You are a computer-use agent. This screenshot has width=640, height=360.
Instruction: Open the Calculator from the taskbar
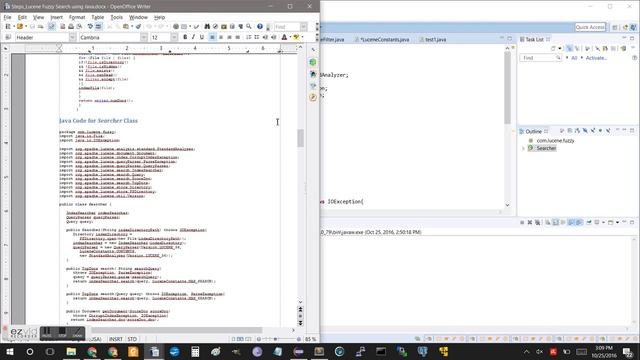pyautogui.click(x=195, y=351)
